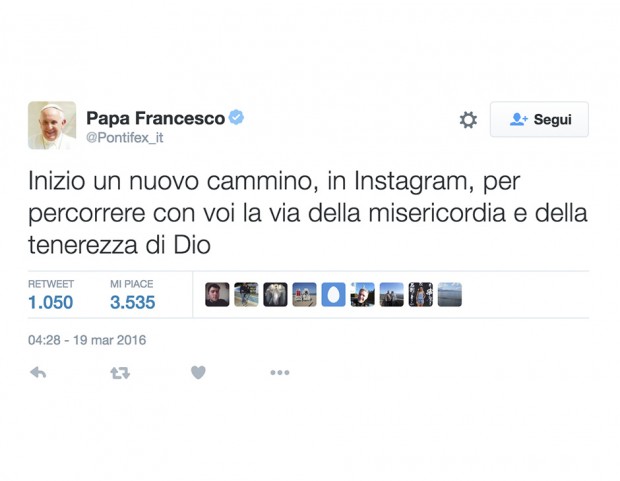Viewport: 620px width, 481px height.
Task: Open the three-dots more options menu
Action: click(x=280, y=373)
